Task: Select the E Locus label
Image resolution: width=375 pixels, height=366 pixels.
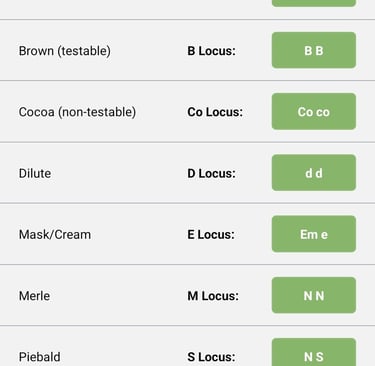Action: [x=211, y=235]
